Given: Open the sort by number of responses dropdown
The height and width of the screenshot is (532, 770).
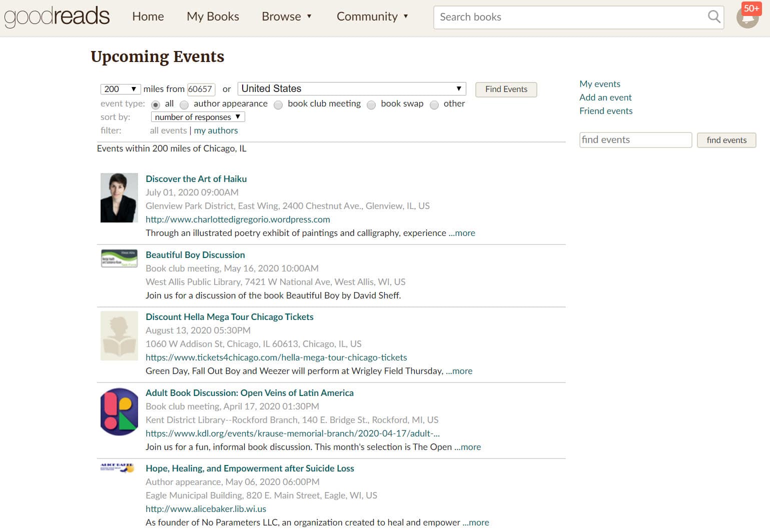Looking at the screenshot, I should tap(197, 116).
